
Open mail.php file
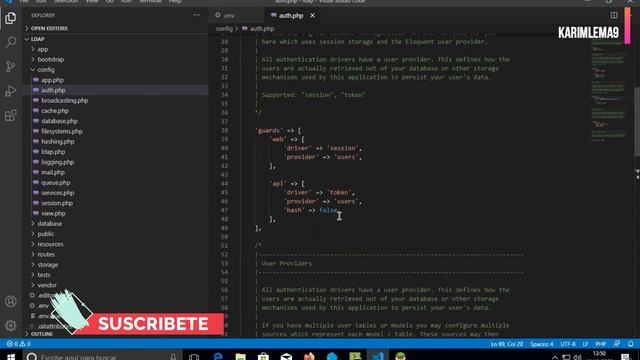click(x=53, y=172)
